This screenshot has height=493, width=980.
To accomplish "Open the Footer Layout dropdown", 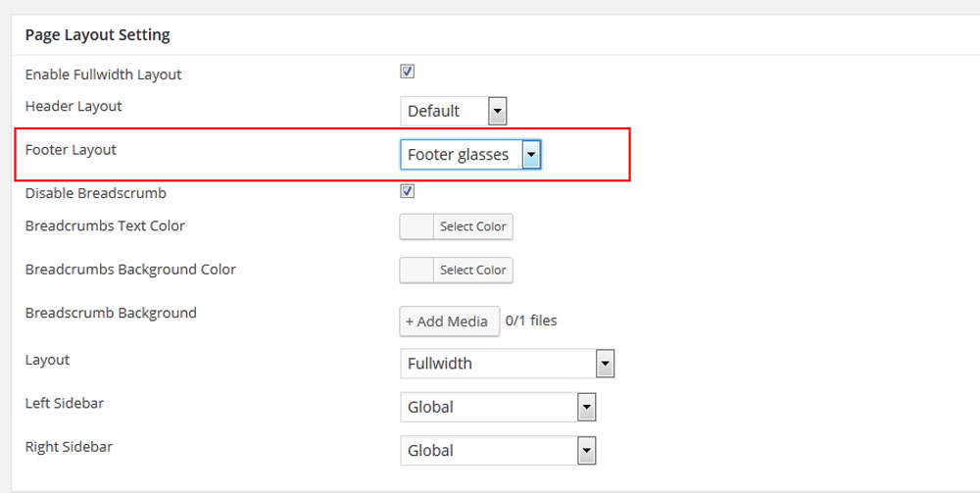I will tap(459, 154).
